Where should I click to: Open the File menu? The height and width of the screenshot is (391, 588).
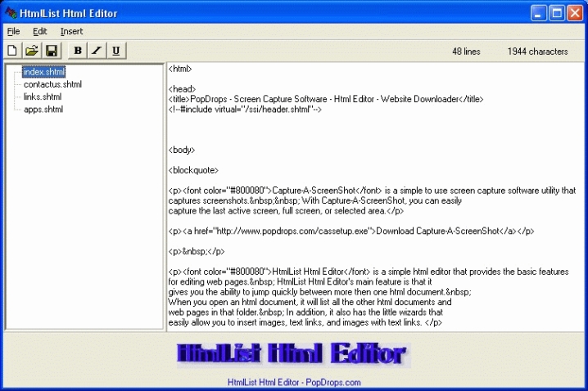point(13,31)
